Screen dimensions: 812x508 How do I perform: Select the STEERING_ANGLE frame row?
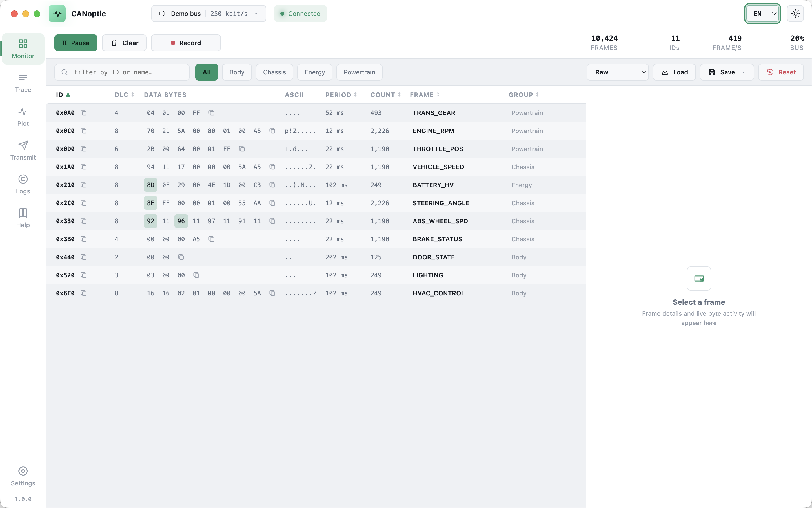point(316,203)
